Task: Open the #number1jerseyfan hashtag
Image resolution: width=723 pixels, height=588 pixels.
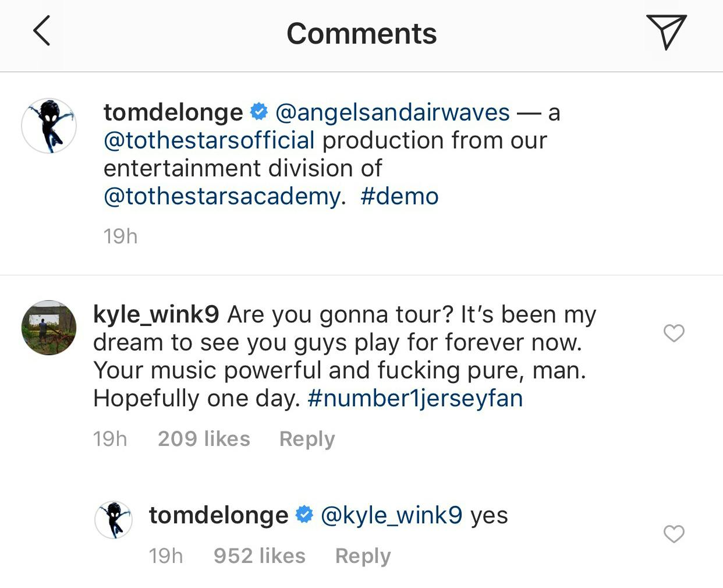Action: click(414, 398)
